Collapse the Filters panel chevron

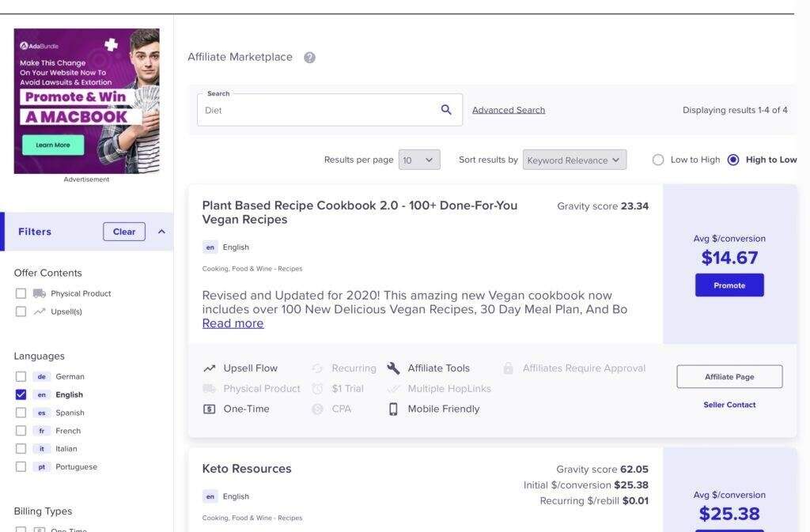click(161, 232)
